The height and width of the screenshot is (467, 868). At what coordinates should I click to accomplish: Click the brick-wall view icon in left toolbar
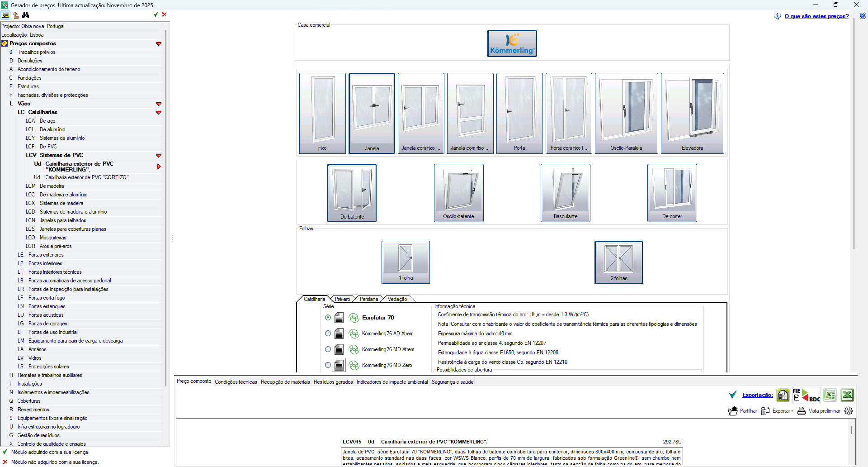click(5, 15)
